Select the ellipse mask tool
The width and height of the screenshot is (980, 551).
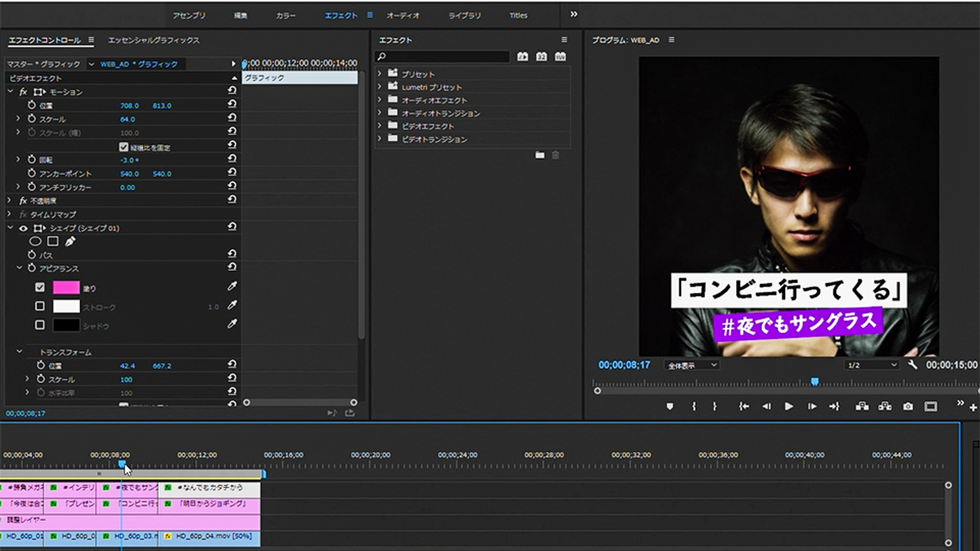pyautogui.click(x=35, y=241)
